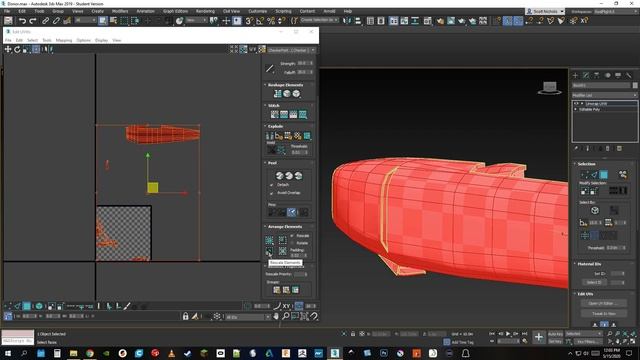Toggle the Auto Key button
640x360 pixels.
[555, 334]
